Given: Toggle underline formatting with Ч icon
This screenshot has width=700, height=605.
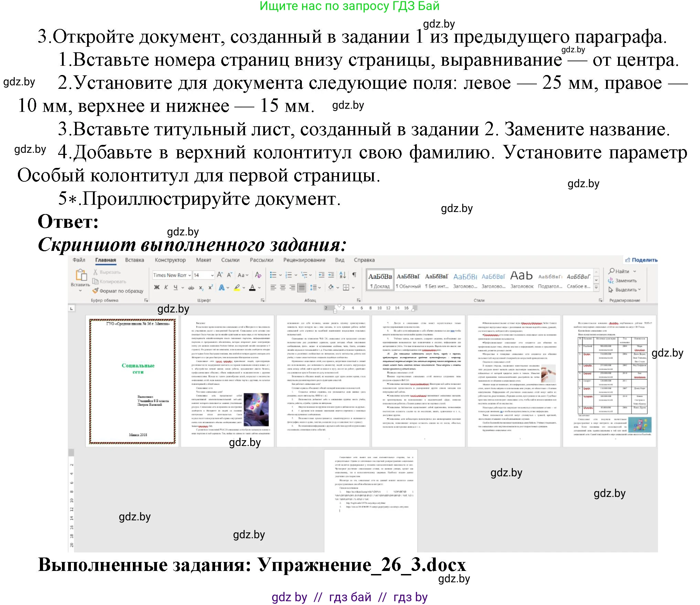Looking at the screenshot, I should coord(175,287).
